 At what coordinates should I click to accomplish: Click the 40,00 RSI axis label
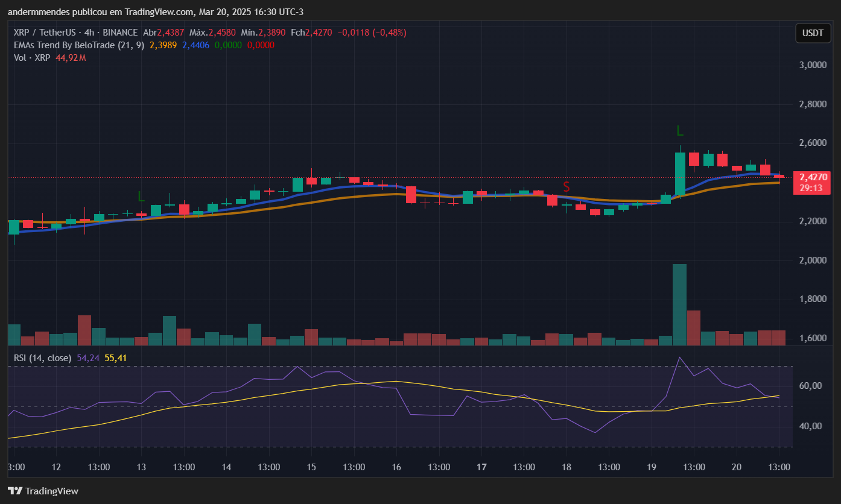tap(810, 426)
